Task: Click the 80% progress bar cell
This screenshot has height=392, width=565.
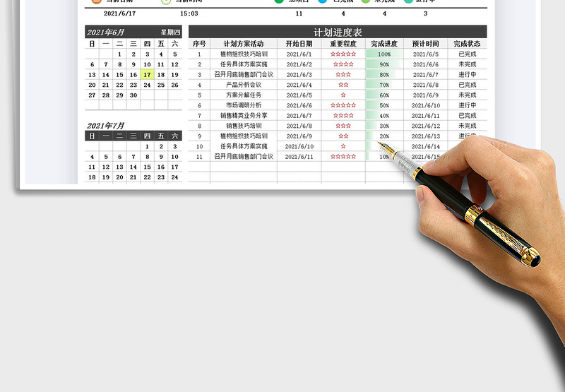Action: pos(384,75)
